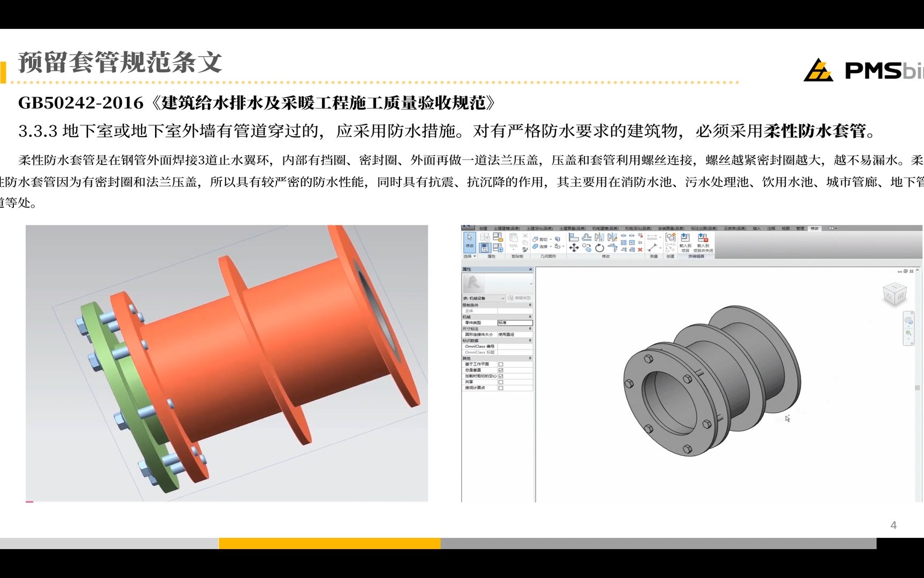Collapse the 限制条件 section

pos(530,305)
